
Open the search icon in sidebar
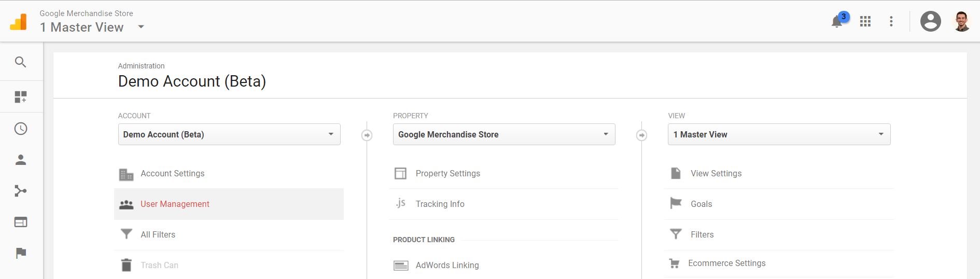(x=21, y=62)
